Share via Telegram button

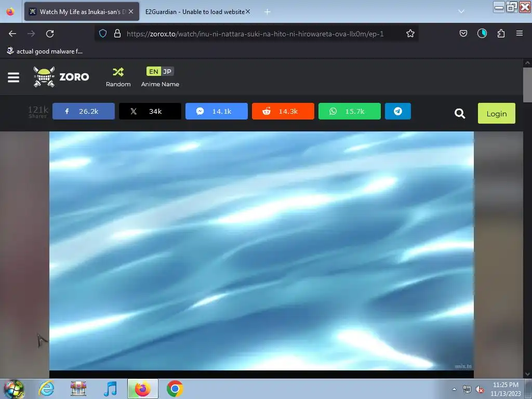tap(398, 111)
